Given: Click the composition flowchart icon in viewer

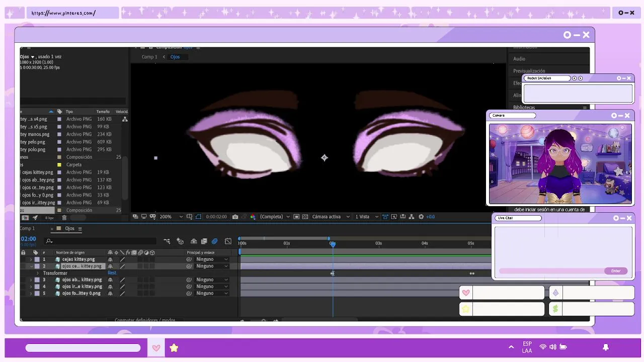Looking at the screenshot, I should pyautogui.click(x=412, y=217).
